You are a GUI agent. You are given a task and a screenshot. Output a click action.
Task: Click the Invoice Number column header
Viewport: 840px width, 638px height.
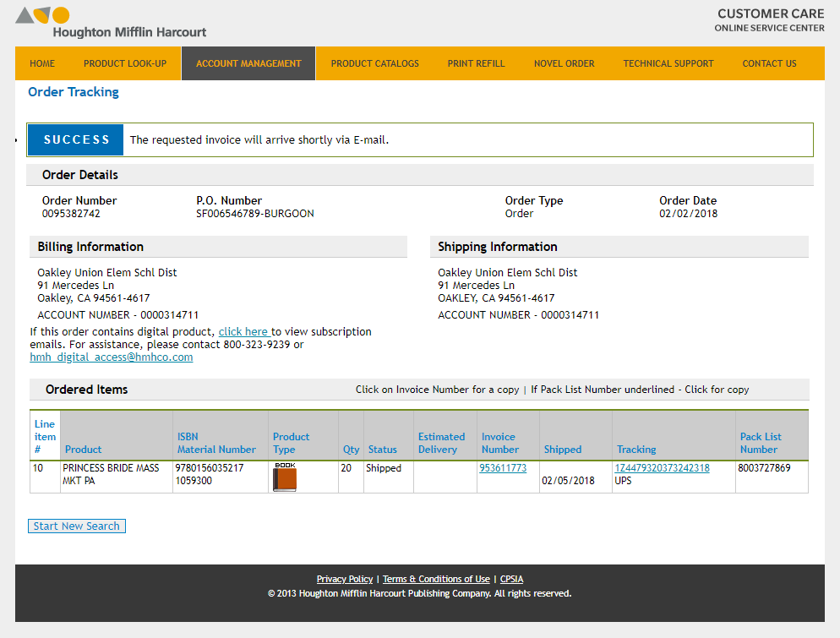tap(500, 443)
